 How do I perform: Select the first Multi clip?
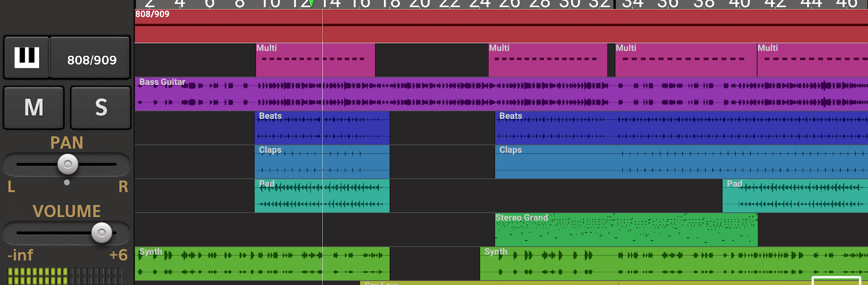(315, 60)
